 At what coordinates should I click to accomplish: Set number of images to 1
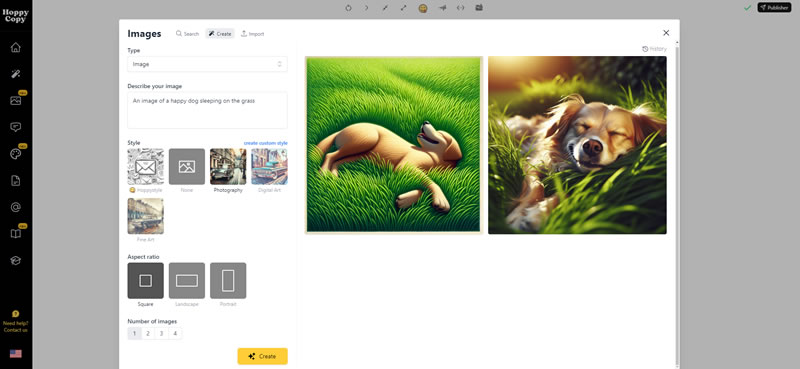[134, 334]
